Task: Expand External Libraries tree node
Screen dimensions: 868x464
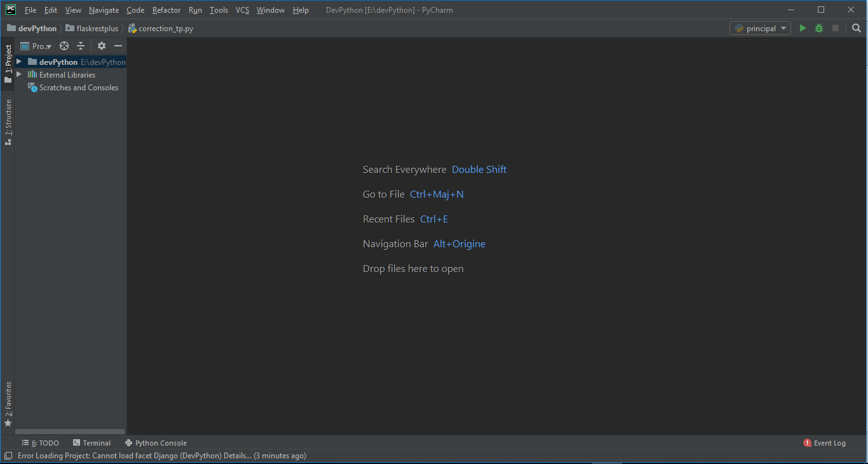Action: tap(19, 74)
